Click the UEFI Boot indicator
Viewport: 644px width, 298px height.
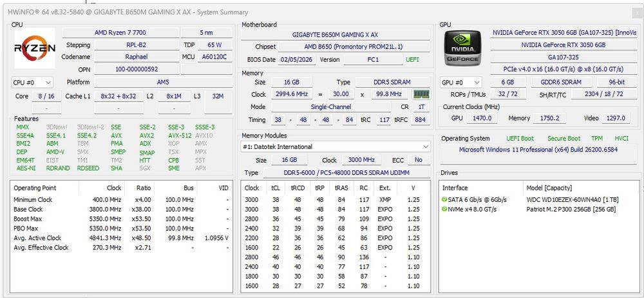520,138
